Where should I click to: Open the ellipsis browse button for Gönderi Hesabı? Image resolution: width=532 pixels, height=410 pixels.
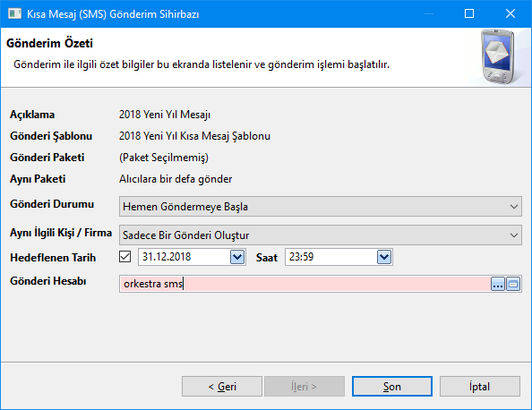498,284
